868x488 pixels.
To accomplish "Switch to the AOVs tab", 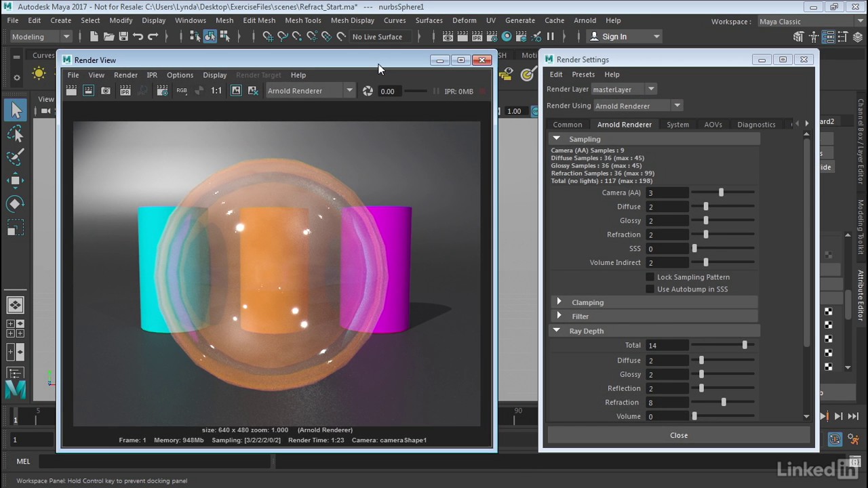I will tap(713, 125).
